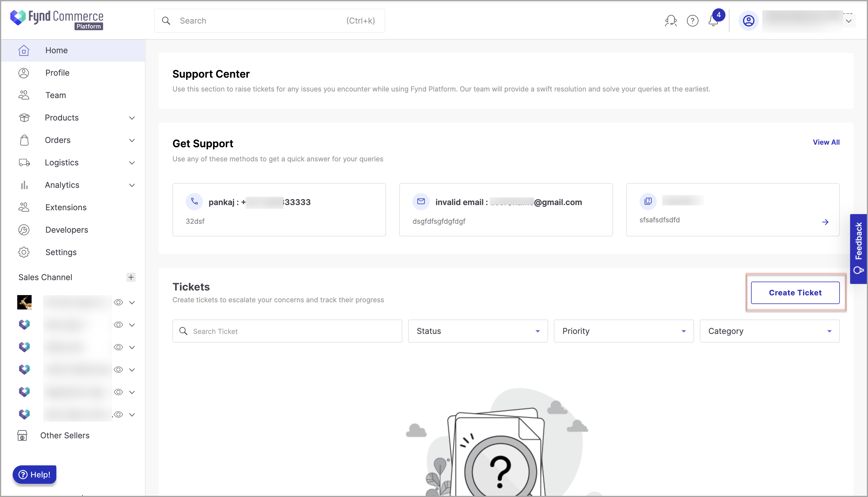Viewport: 868px width, 497px height.
Task: Toggle eye icon for second sales channel
Action: (118, 325)
